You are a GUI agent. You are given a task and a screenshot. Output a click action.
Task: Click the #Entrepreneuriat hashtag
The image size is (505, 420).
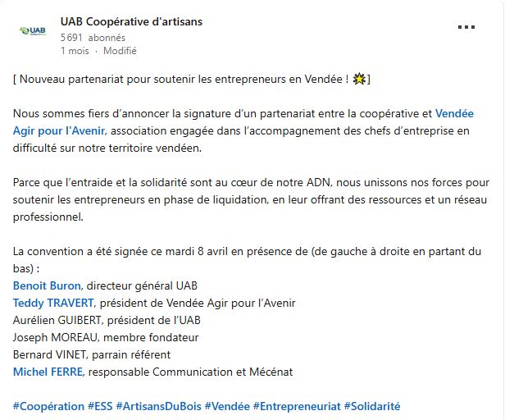[297, 406]
